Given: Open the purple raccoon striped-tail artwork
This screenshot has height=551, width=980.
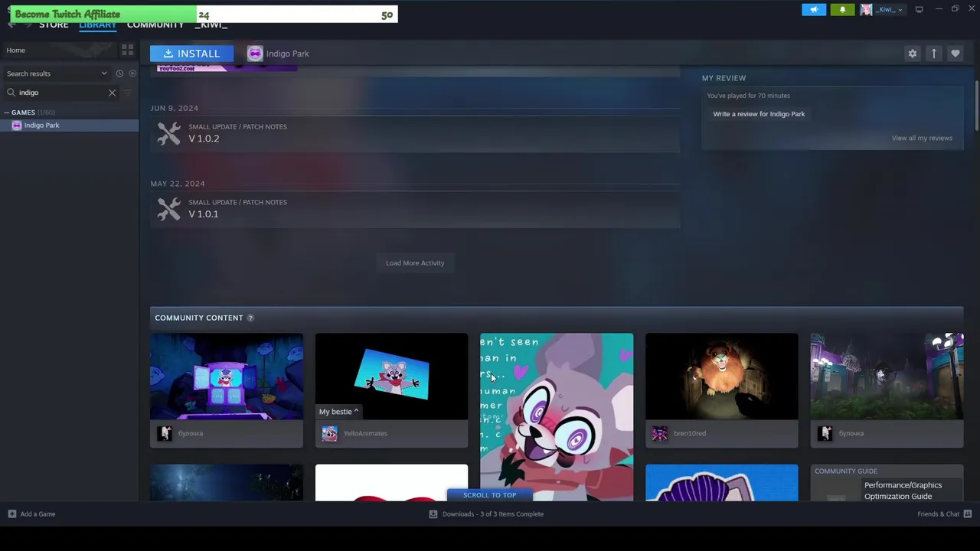Looking at the screenshot, I should [721, 483].
